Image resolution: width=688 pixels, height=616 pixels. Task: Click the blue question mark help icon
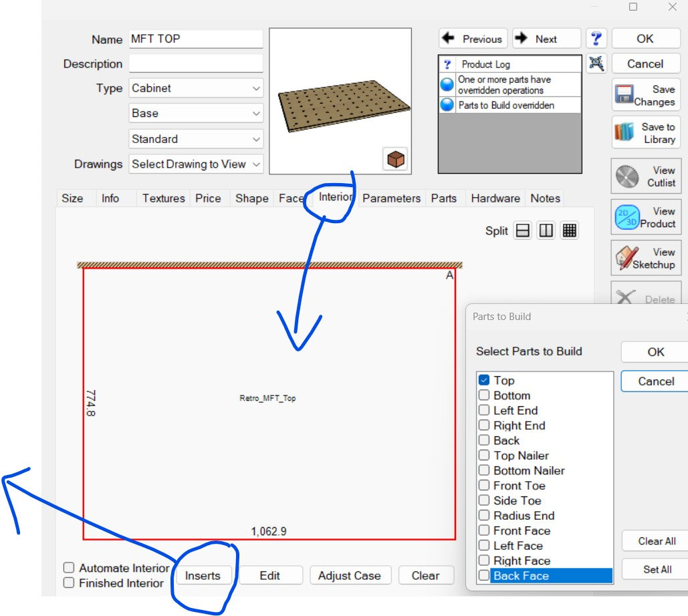tap(596, 39)
